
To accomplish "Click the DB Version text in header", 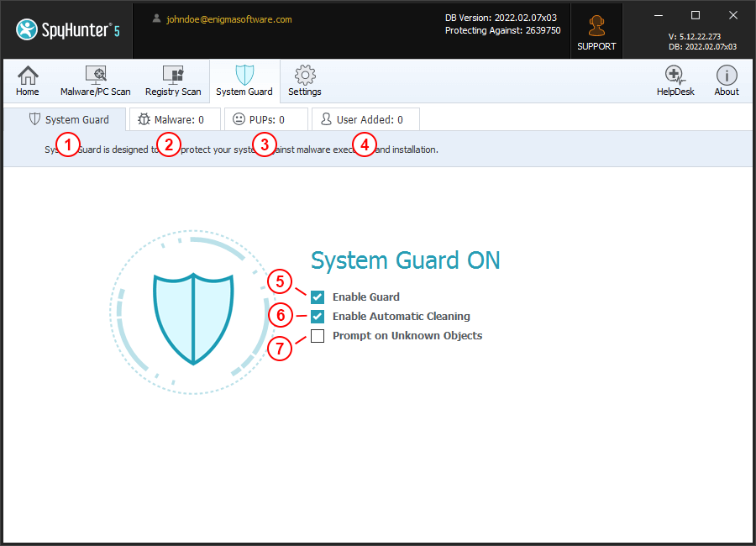I will [501, 18].
